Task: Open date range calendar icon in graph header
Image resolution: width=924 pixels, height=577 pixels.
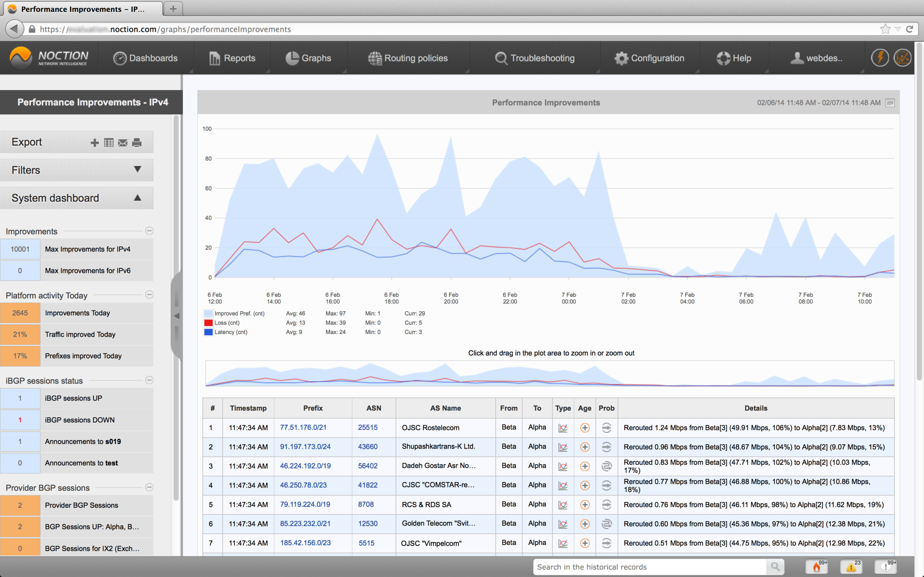Action: (890, 103)
